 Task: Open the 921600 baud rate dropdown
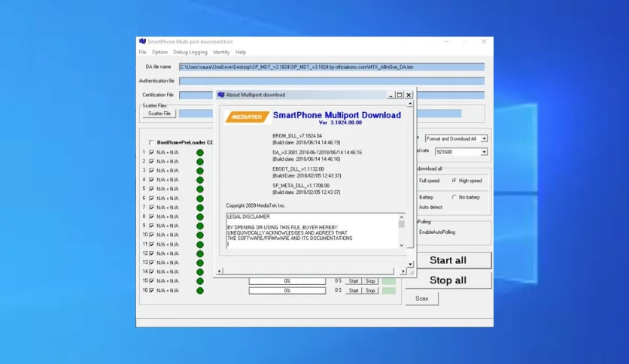coord(485,152)
